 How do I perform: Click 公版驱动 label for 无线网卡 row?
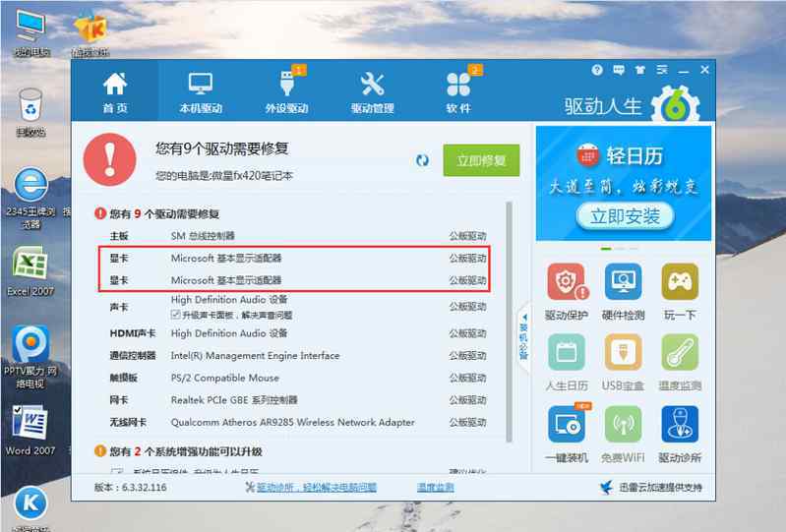(467, 422)
